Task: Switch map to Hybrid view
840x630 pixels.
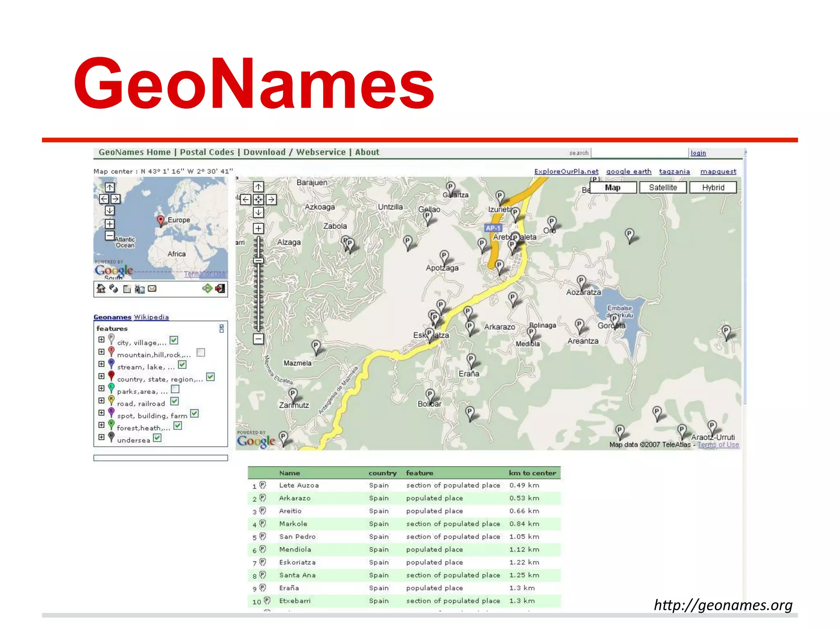Action: [x=713, y=187]
